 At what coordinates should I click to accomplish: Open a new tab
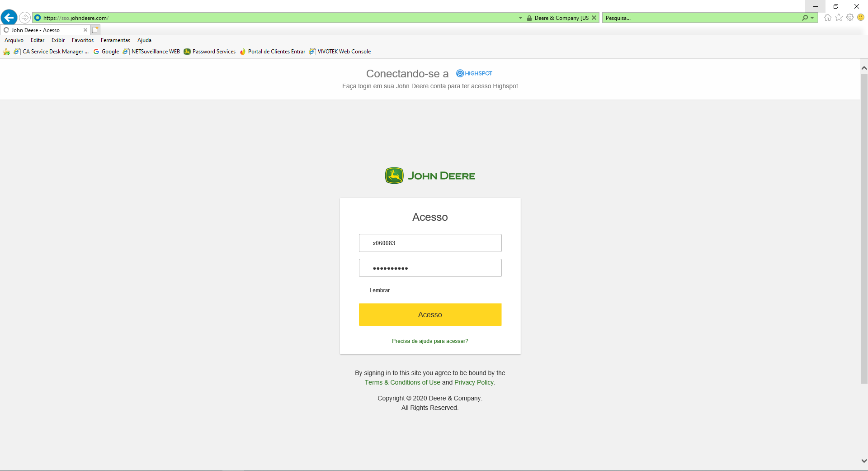tap(95, 30)
